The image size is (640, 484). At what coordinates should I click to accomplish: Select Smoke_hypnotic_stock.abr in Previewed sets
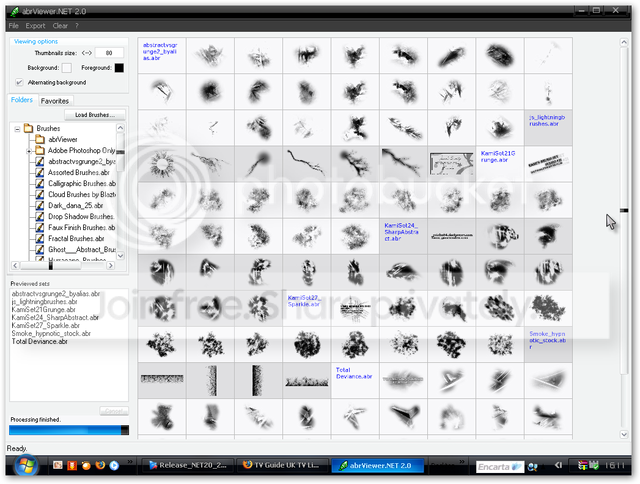(51, 333)
